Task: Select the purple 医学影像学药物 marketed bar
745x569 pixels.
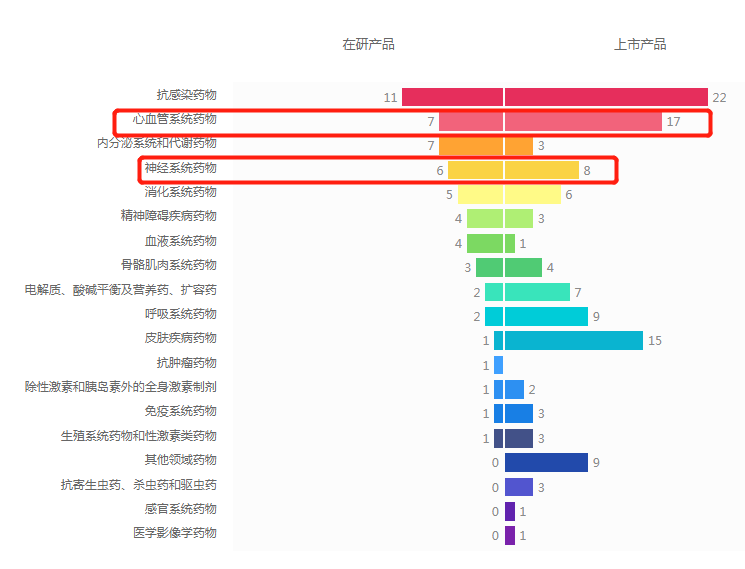Action: pos(510,535)
